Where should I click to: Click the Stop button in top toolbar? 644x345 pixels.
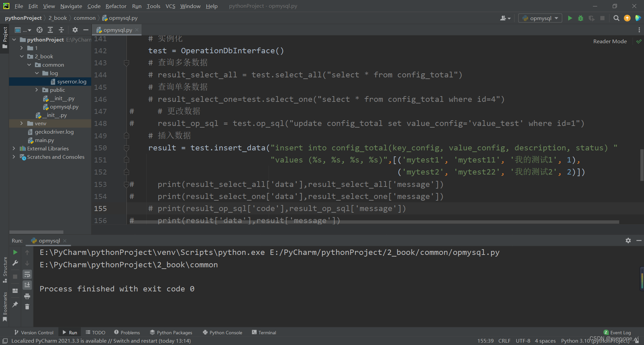pos(602,18)
